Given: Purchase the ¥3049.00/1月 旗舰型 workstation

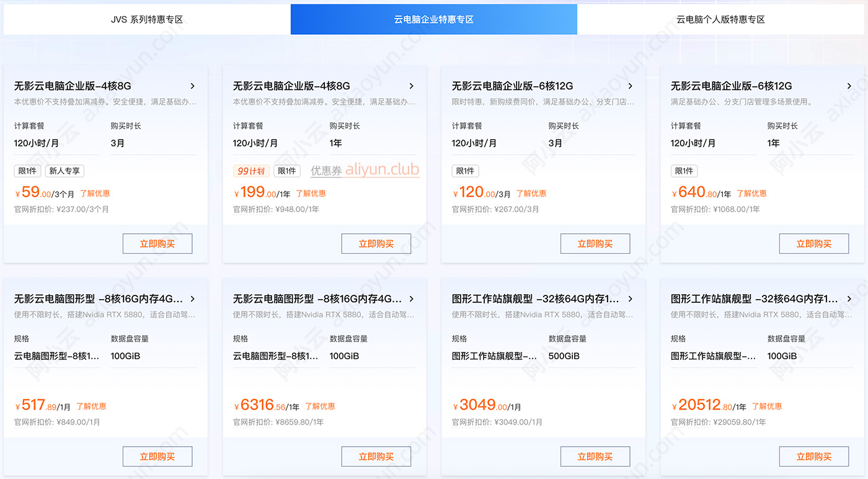Looking at the screenshot, I should pos(595,457).
